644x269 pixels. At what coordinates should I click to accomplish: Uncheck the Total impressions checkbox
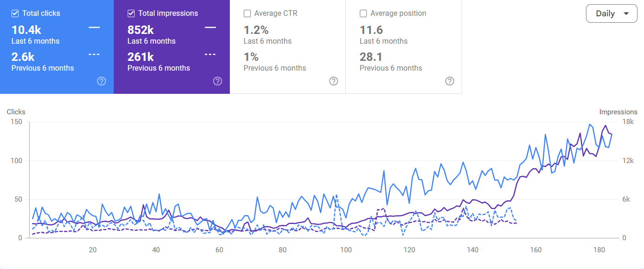(x=131, y=13)
